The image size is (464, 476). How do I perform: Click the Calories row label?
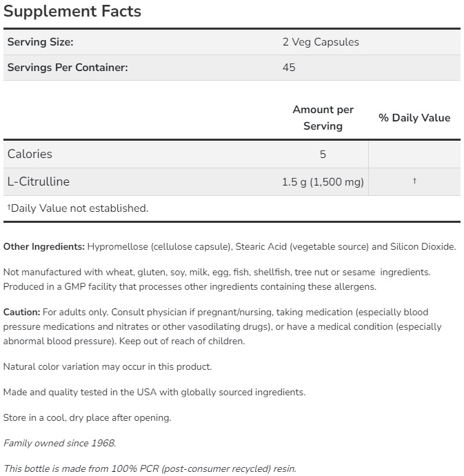[x=30, y=154]
